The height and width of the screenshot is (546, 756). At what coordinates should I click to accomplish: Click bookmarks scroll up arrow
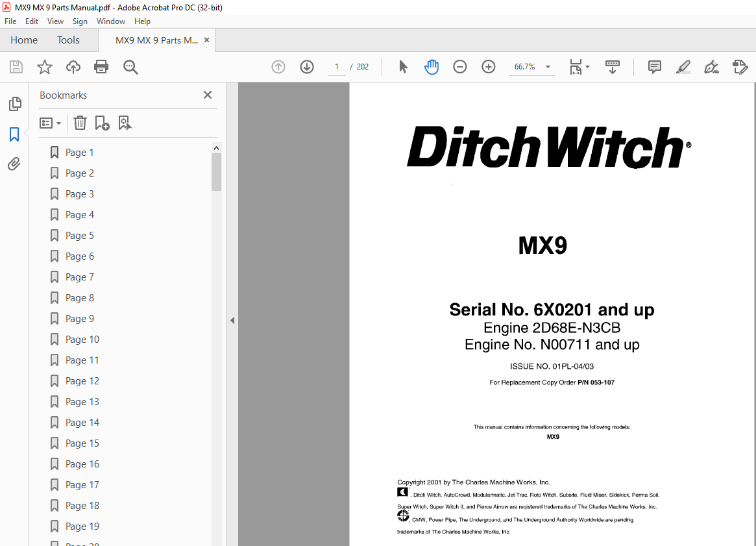tap(217, 148)
